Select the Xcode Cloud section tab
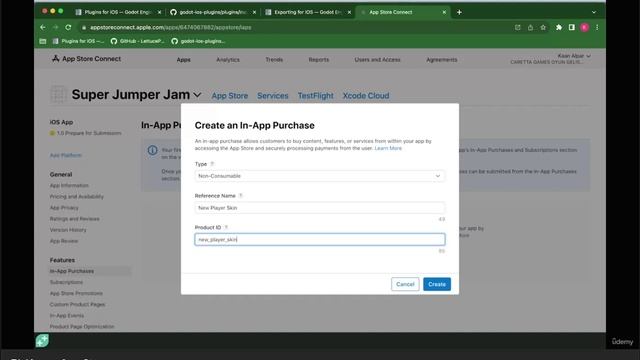The image size is (640, 360). [x=366, y=96]
